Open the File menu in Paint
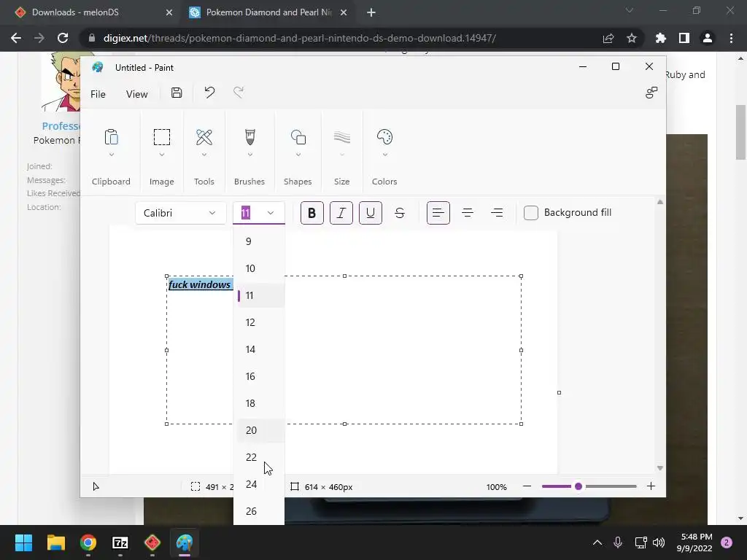This screenshot has width=747, height=560. [x=98, y=94]
